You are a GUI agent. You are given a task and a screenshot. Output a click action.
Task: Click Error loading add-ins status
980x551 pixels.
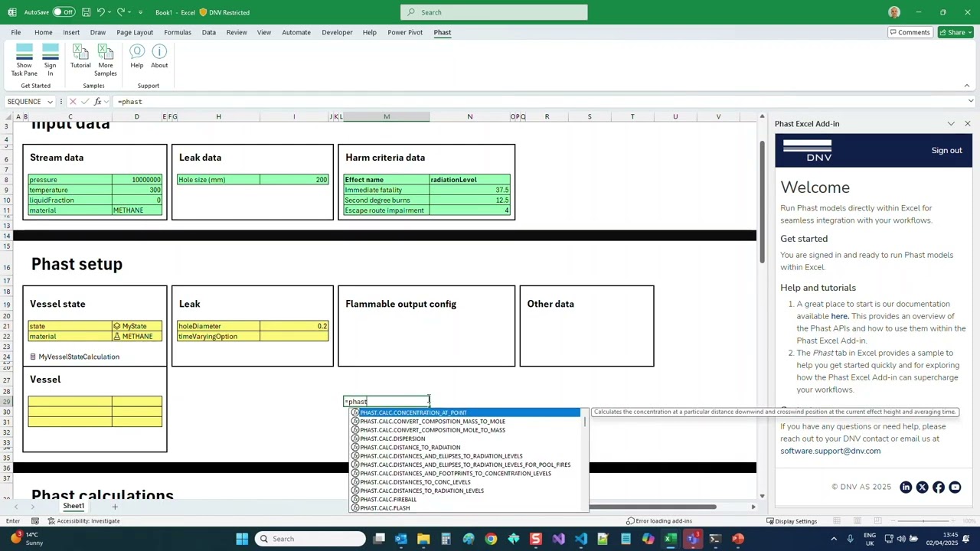[x=659, y=521]
